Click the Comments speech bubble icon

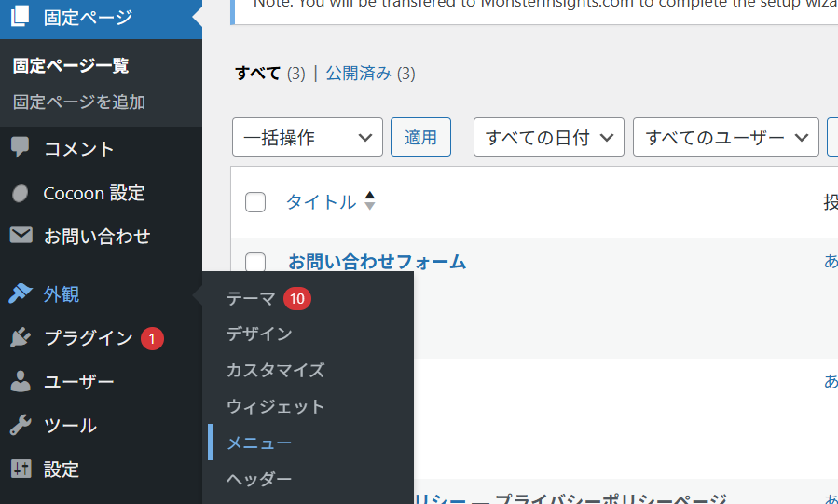tap(21, 148)
